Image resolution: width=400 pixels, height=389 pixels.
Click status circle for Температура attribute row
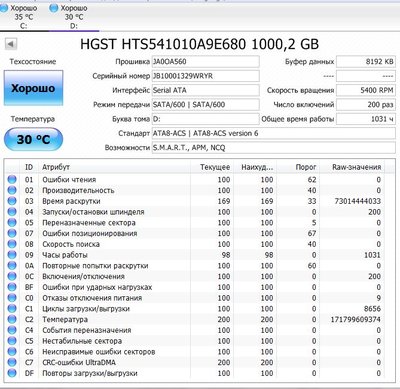tap(12, 319)
